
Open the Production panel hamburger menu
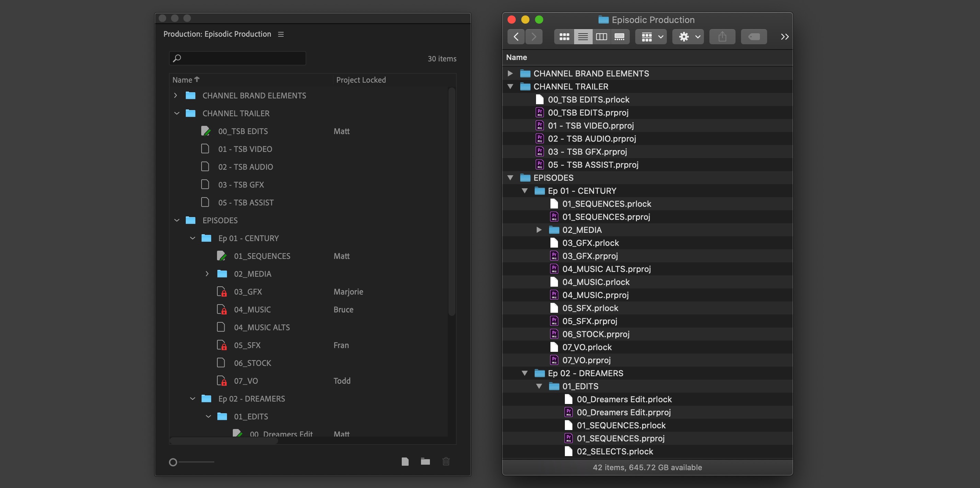(281, 34)
